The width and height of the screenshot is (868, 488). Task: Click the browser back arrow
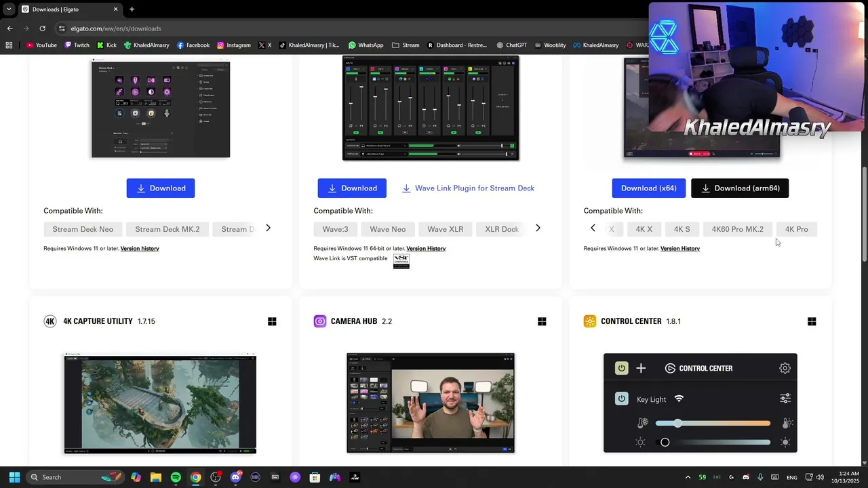(9, 28)
